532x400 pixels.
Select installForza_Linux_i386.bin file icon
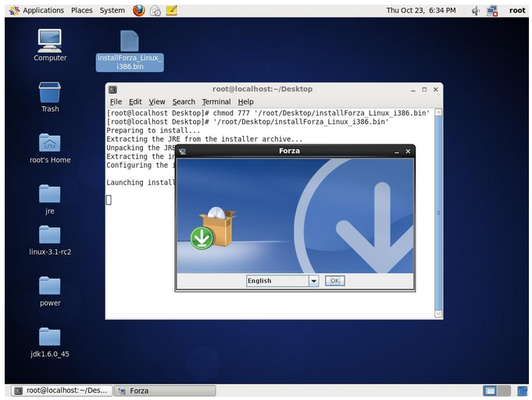pos(130,51)
